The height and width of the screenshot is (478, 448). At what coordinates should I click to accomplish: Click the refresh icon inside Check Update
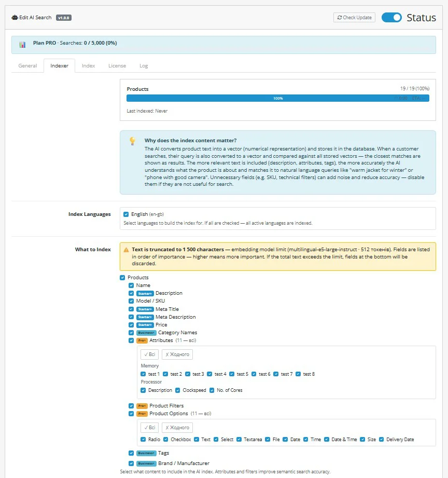[341, 17]
